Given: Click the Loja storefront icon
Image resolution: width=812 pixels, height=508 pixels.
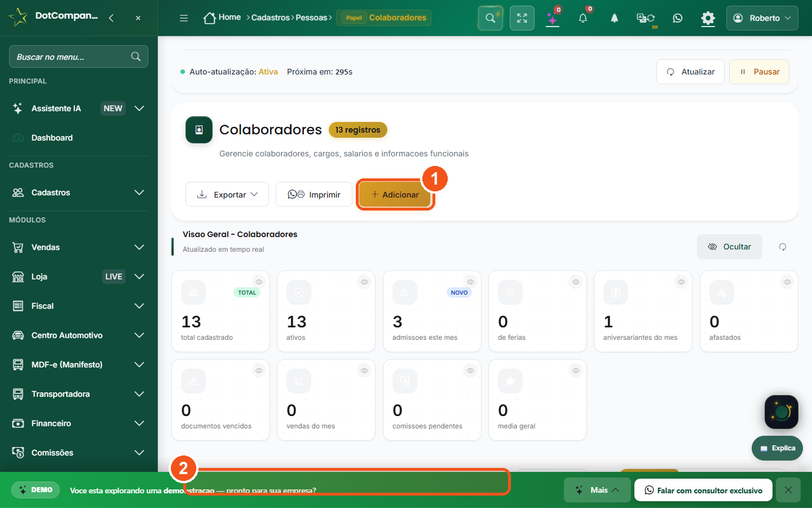Looking at the screenshot, I should click(x=18, y=277).
